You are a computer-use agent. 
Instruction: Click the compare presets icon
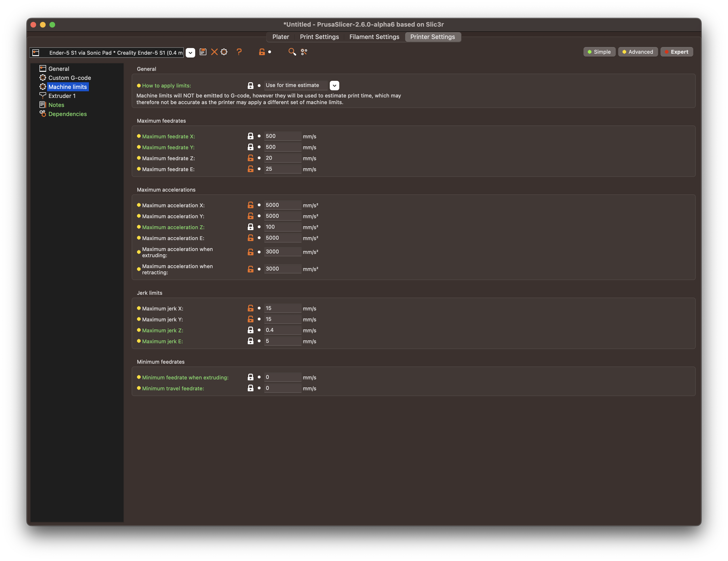pos(304,52)
